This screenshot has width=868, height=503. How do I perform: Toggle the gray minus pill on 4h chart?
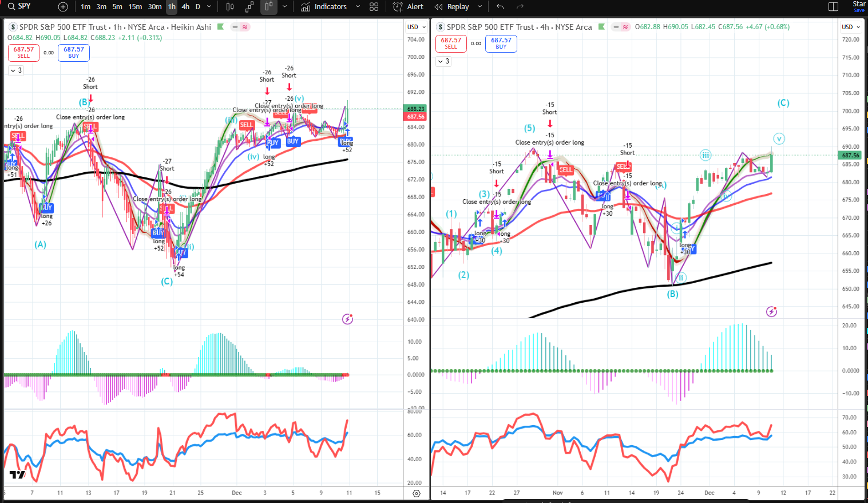click(616, 27)
